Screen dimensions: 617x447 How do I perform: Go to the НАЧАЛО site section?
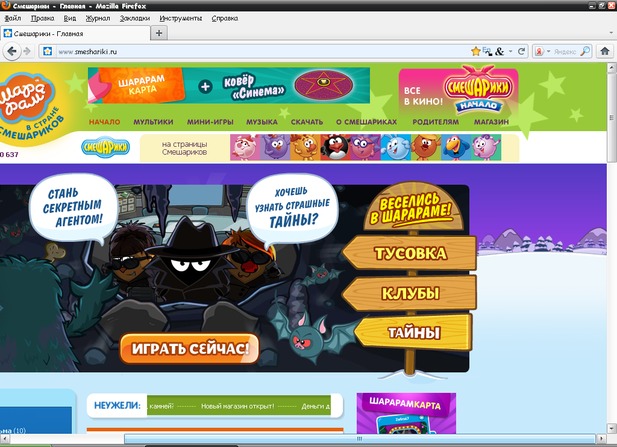(104, 122)
